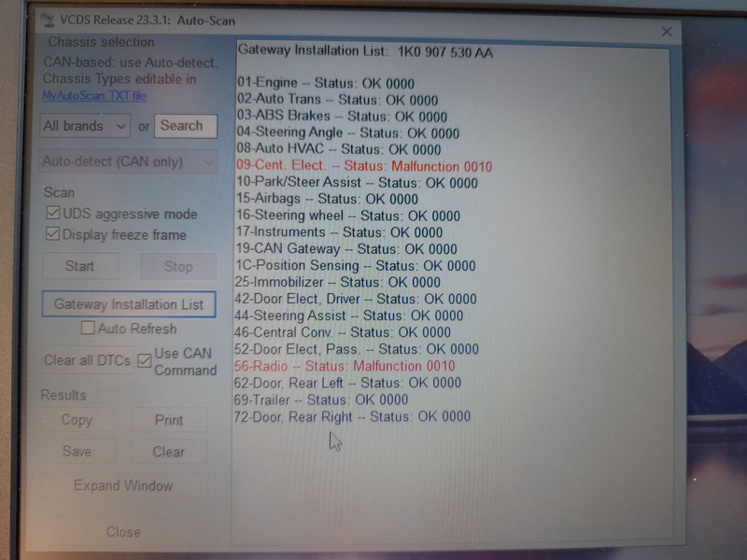Toggle Use CAN Command checkbox

145,360
